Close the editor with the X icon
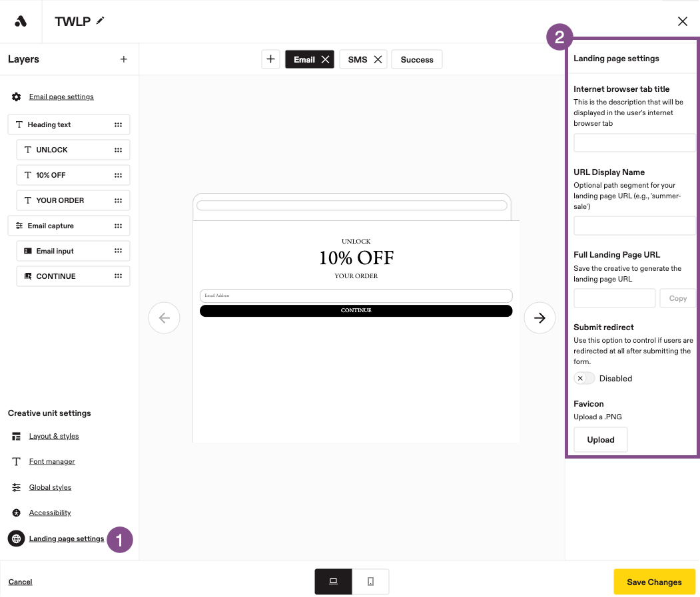The image size is (700, 597). (x=682, y=21)
